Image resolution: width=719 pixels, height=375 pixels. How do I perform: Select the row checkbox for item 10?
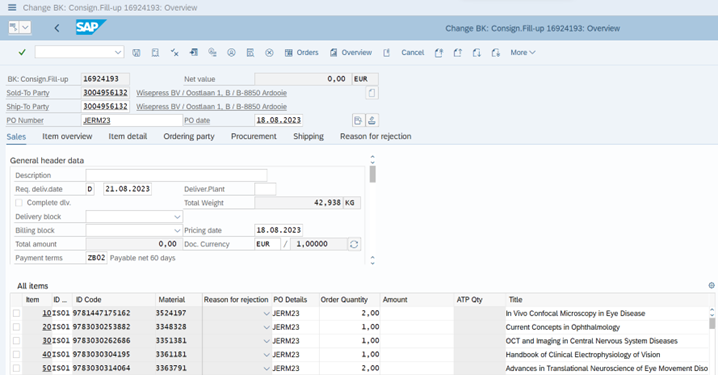[17, 313]
